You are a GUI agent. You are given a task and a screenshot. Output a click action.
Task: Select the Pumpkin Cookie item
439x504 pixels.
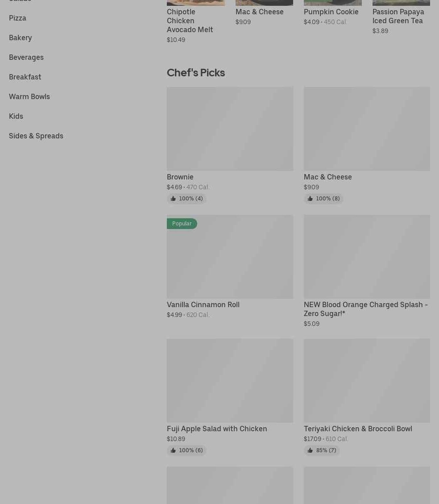331,12
